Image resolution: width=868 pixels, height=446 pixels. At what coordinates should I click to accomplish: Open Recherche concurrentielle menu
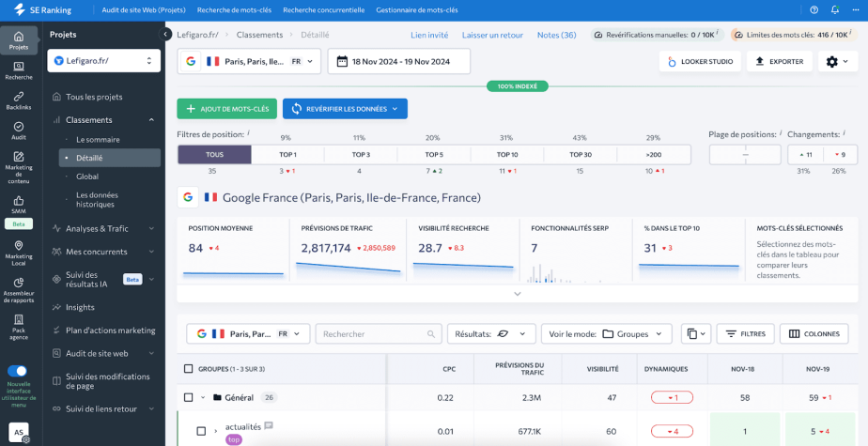(323, 10)
